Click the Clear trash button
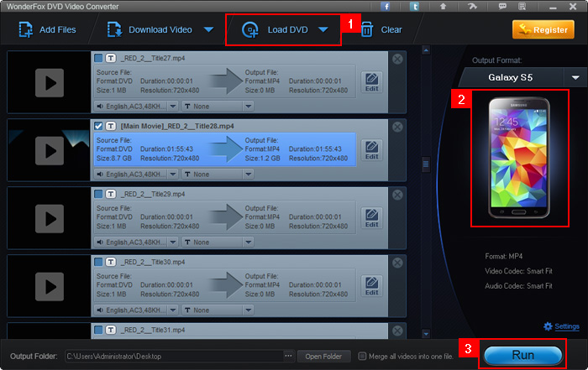Image resolution: width=588 pixels, height=370 pixels. (x=381, y=29)
